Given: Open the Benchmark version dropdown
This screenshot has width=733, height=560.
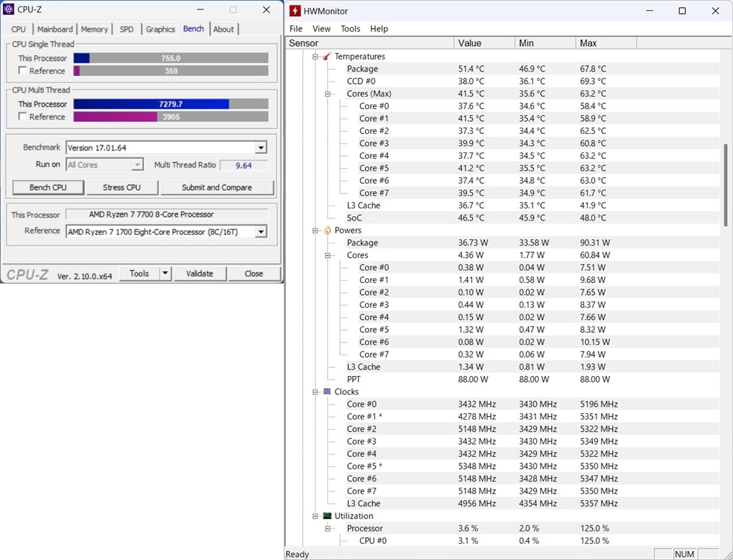Looking at the screenshot, I should pyautogui.click(x=261, y=148).
